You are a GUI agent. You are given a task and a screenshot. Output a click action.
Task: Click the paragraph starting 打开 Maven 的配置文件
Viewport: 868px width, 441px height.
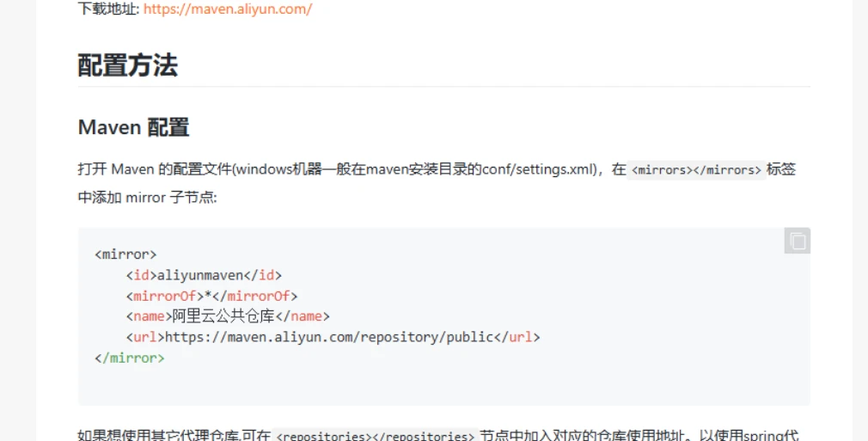point(437,183)
